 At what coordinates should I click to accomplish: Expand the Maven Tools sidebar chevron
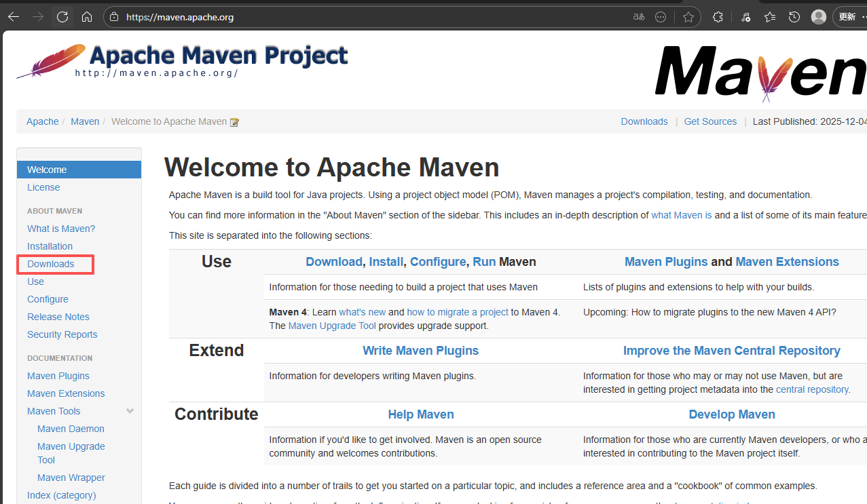pyautogui.click(x=130, y=411)
